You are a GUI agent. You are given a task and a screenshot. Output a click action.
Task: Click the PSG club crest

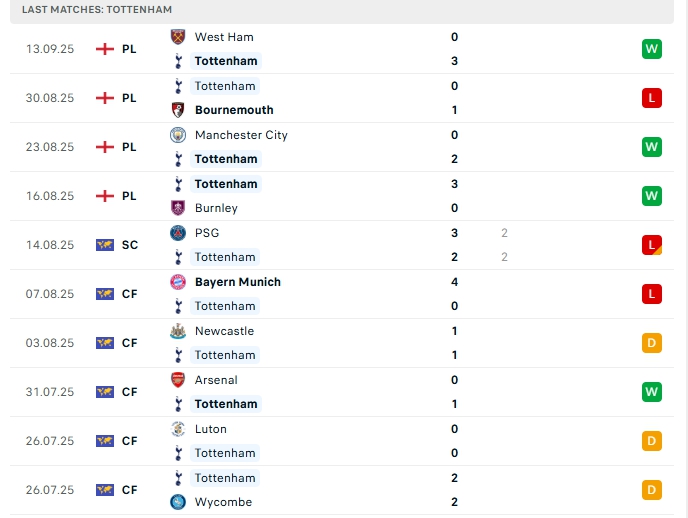[178, 233]
